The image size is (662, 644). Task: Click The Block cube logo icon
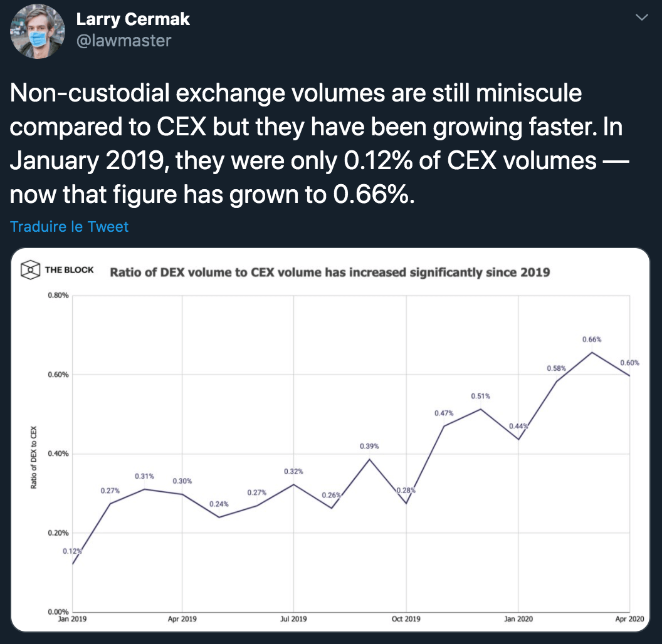[30, 271]
